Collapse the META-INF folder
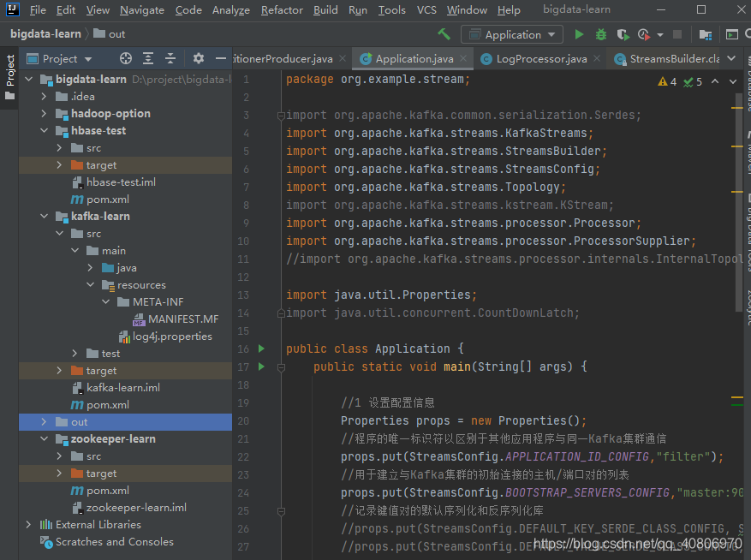Viewport: 751px width, 560px height. (106, 301)
